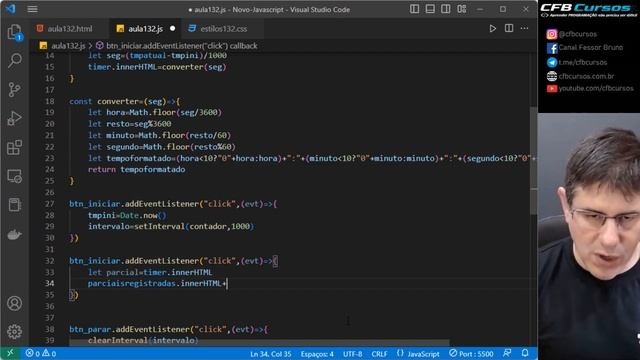Click the youtube.com/cfbcursos link

[590, 88]
